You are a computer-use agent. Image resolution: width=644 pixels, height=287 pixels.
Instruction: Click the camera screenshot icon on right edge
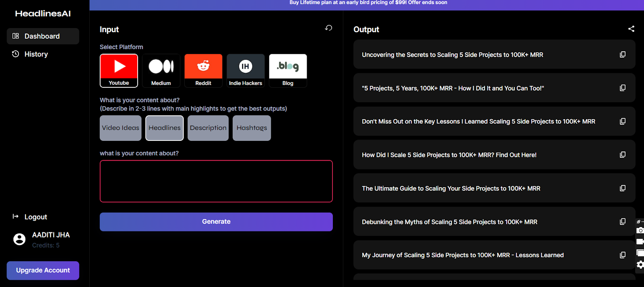pos(640,230)
